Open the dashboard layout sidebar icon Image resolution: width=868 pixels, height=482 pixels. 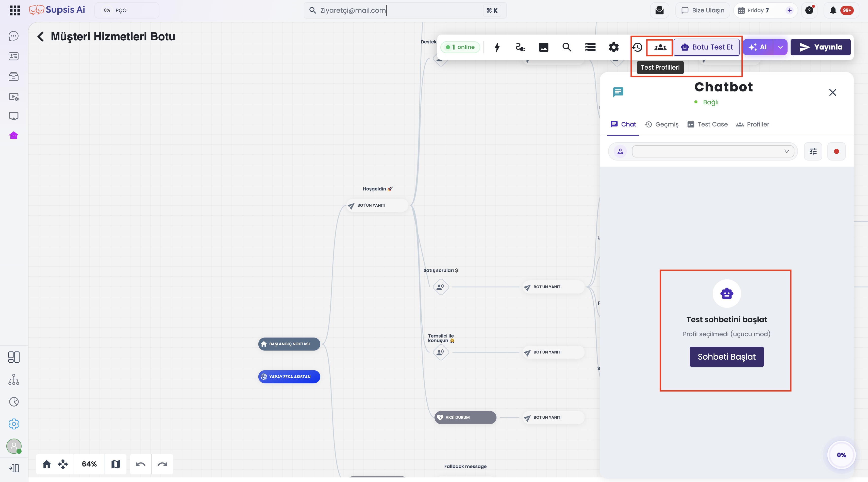tap(14, 357)
